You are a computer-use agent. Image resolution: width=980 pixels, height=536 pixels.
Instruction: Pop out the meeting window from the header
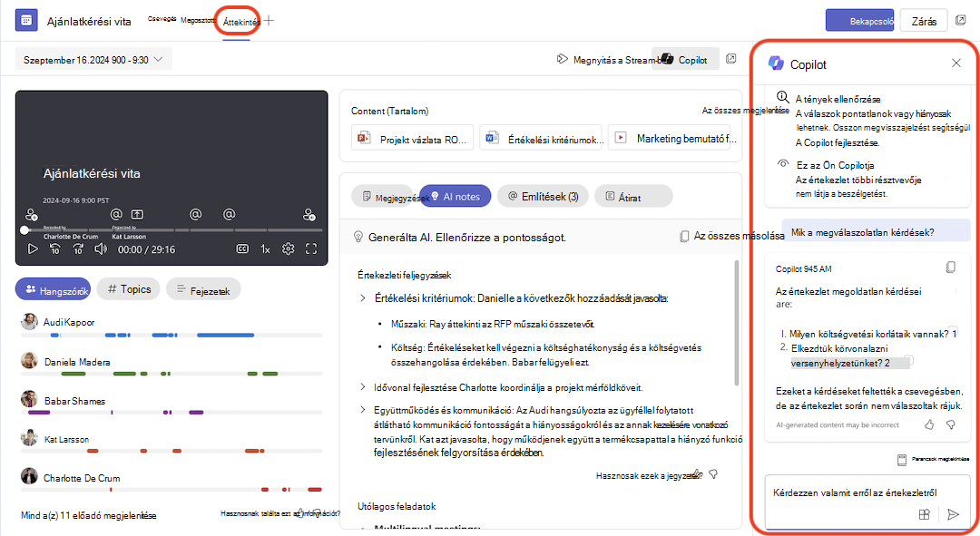(961, 21)
